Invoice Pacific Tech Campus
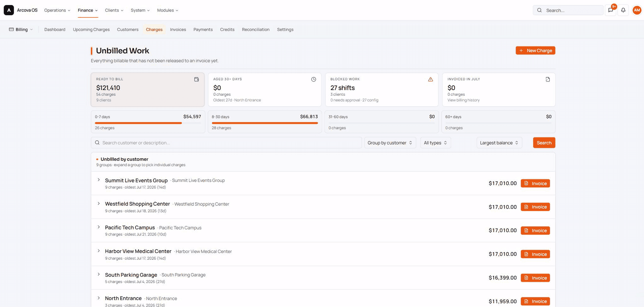Screen dimensions: 644x307 point(535,230)
